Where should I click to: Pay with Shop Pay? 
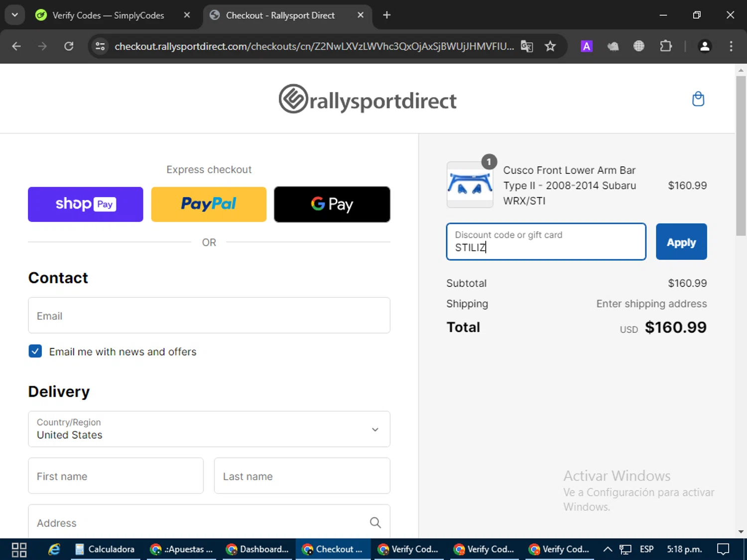[x=86, y=204]
